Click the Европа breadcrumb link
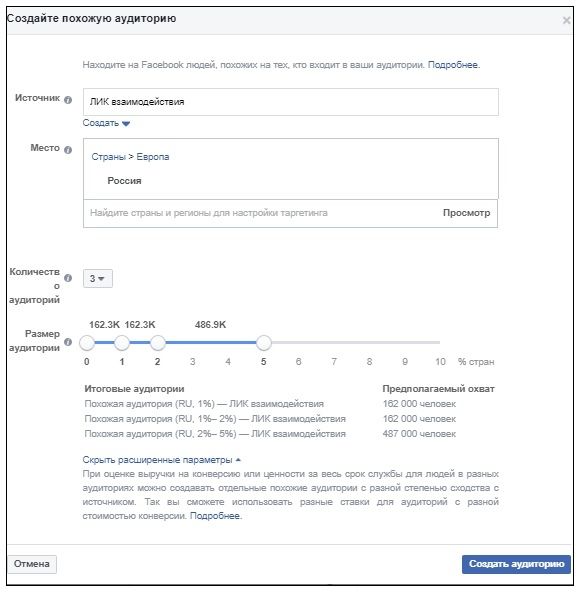The height and width of the screenshot is (592, 580). pos(153,157)
